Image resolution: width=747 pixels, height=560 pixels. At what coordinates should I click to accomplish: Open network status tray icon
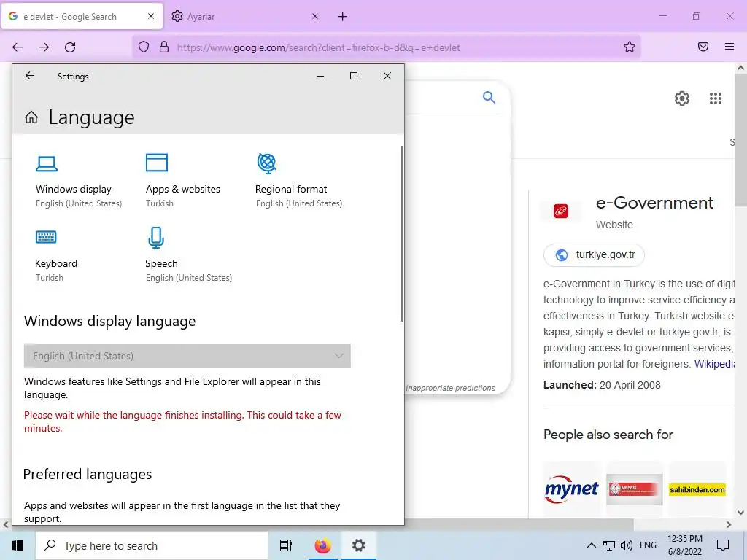[x=609, y=545]
